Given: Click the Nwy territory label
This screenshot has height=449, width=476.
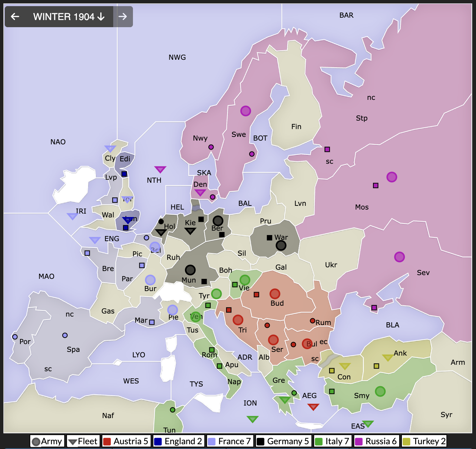Looking at the screenshot, I should 200,138.
